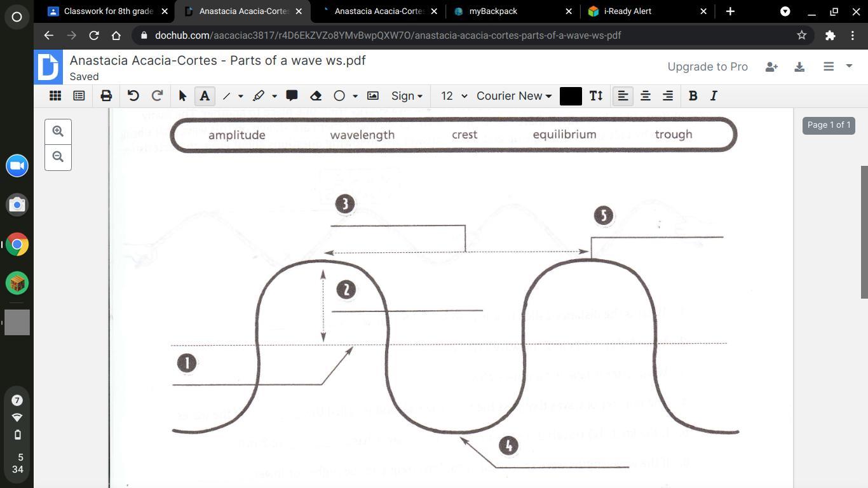Click the address bar URL

click(388, 36)
